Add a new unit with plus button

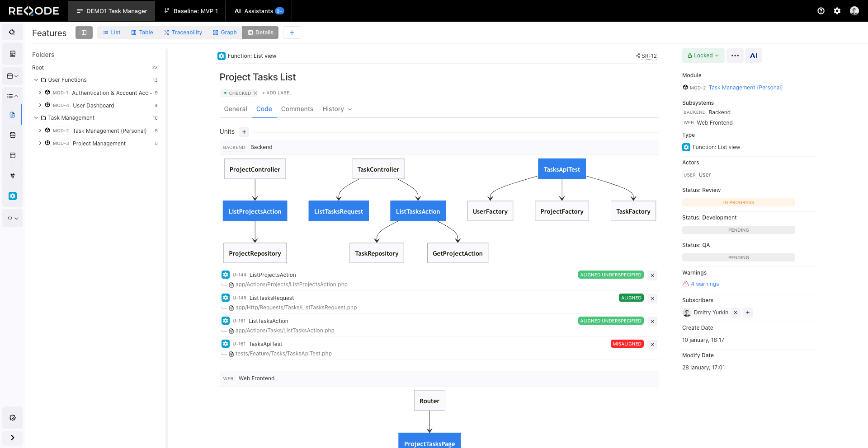click(x=244, y=132)
